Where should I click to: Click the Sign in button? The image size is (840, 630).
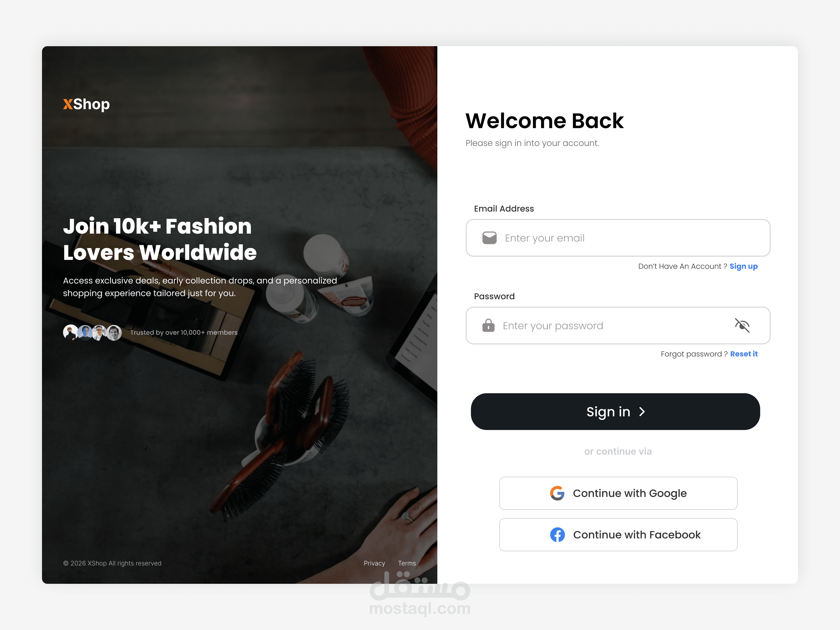click(615, 412)
